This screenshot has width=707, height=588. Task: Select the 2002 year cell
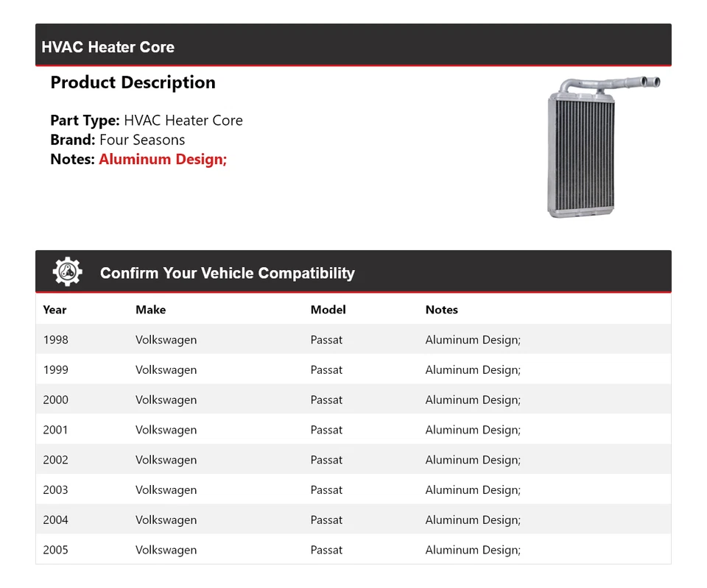click(x=55, y=460)
